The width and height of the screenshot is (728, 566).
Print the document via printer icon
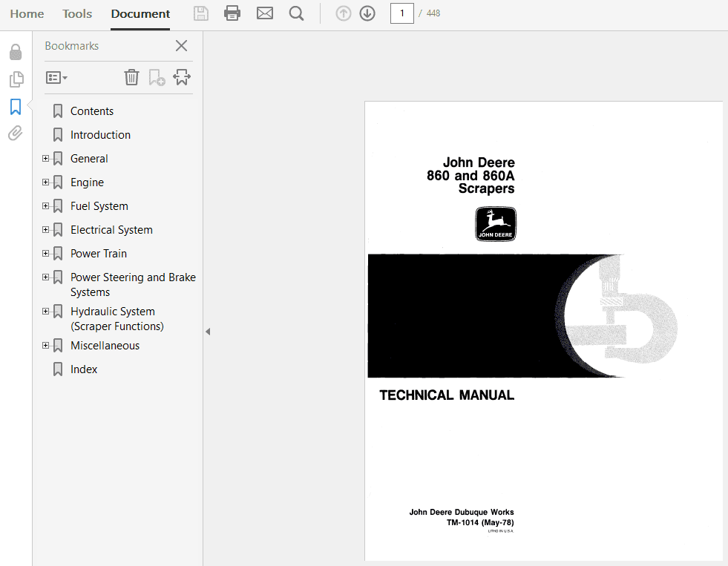coord(232,13)
